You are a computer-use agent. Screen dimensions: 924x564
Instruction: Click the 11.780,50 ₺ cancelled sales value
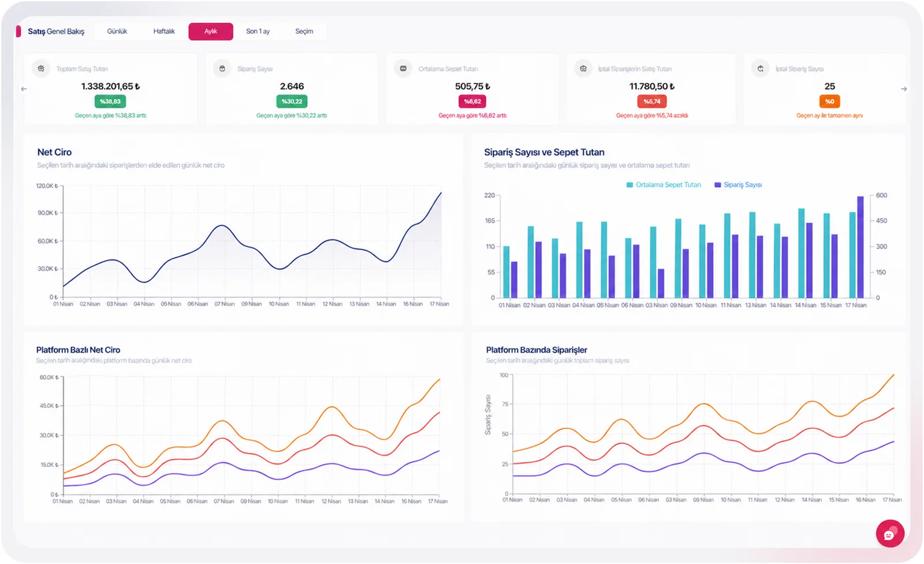coord(652,86)
